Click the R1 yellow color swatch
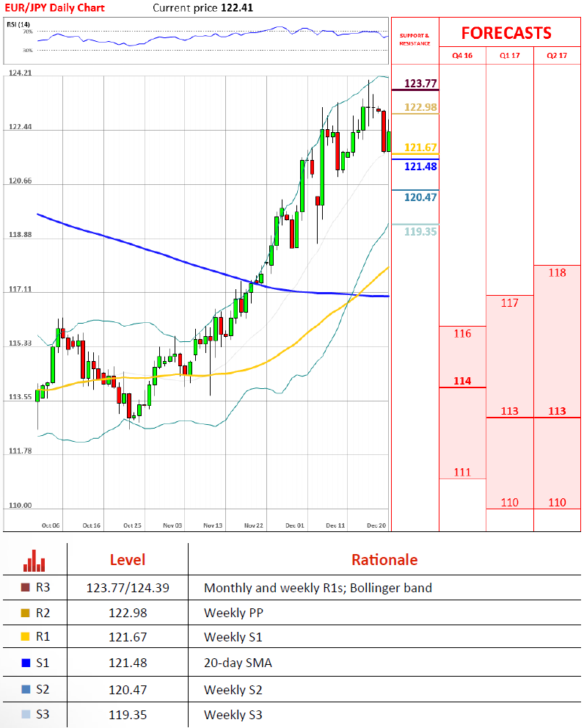 (26, 636)
